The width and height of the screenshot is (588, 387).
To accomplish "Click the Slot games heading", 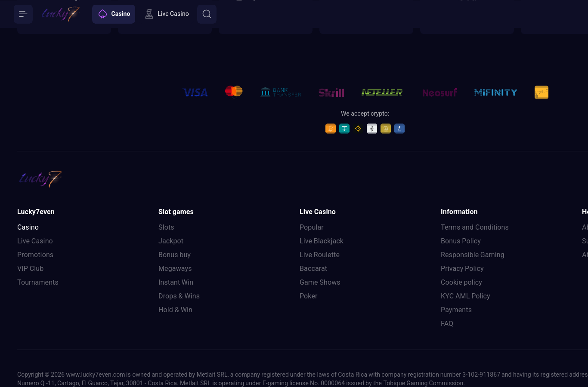I will pos(176,212).
